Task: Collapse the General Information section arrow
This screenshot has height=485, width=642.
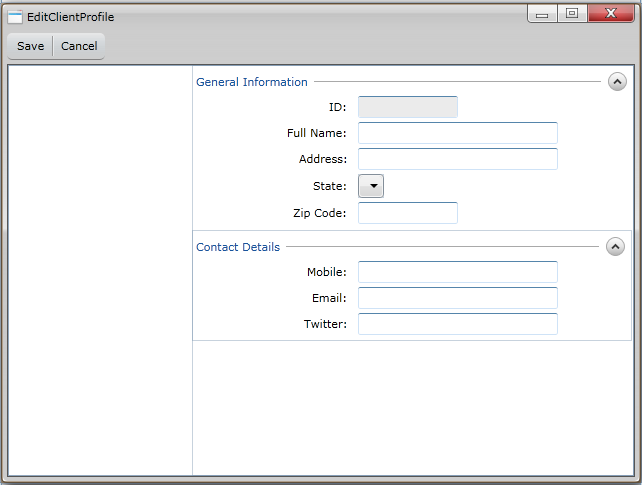Action: 617,82
